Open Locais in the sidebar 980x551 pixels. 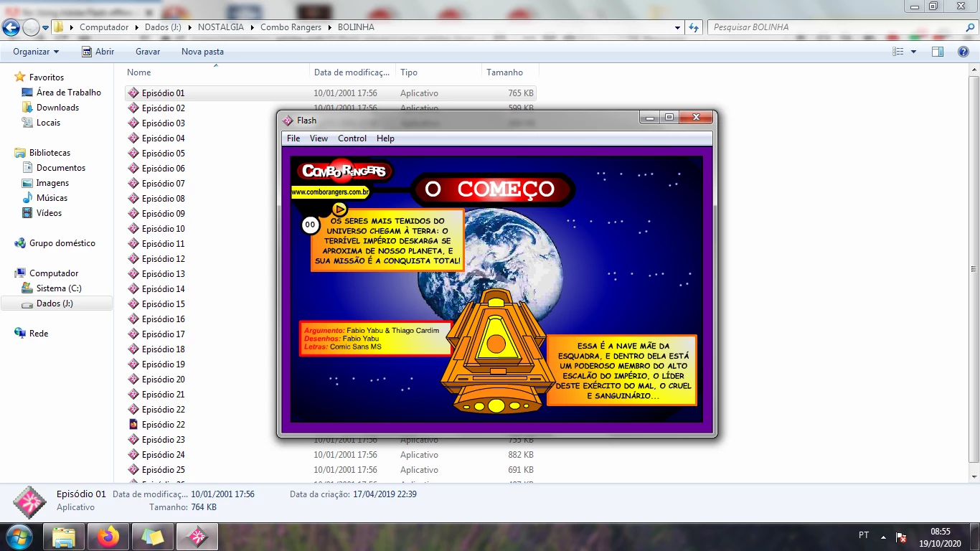pos(49,123)
